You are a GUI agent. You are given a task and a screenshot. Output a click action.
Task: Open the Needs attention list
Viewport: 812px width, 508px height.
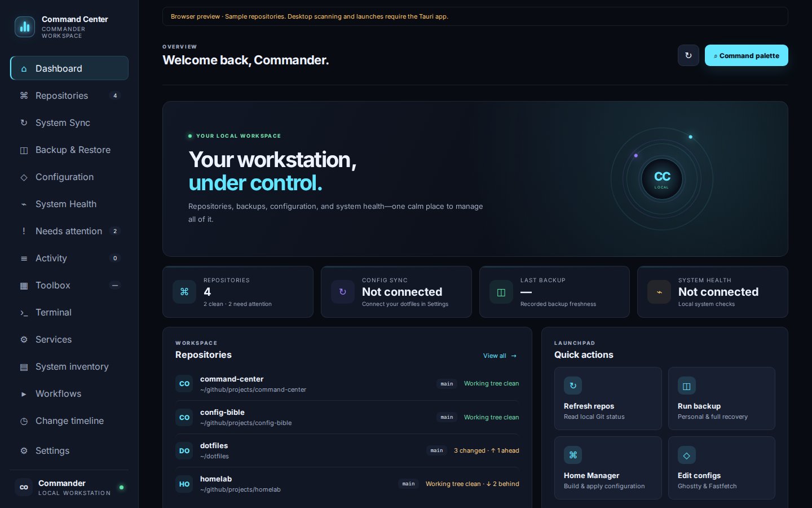[x=69, y=231]
